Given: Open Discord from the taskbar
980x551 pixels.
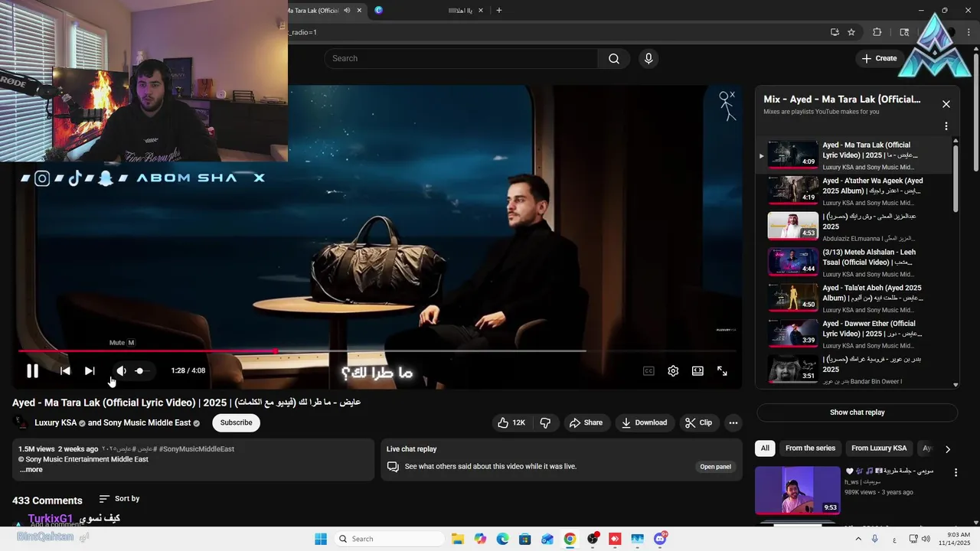Looking at the screenshot, I should (x=660, y=539).
